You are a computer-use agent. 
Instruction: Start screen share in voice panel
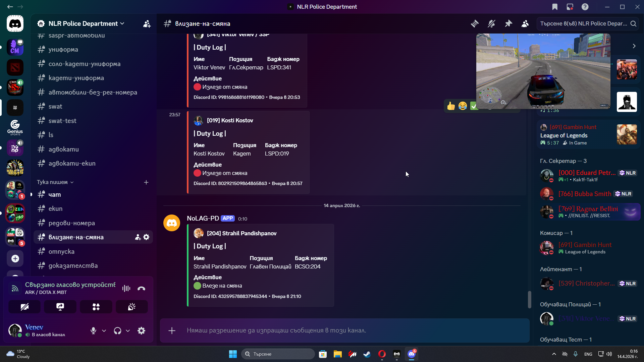60,307
